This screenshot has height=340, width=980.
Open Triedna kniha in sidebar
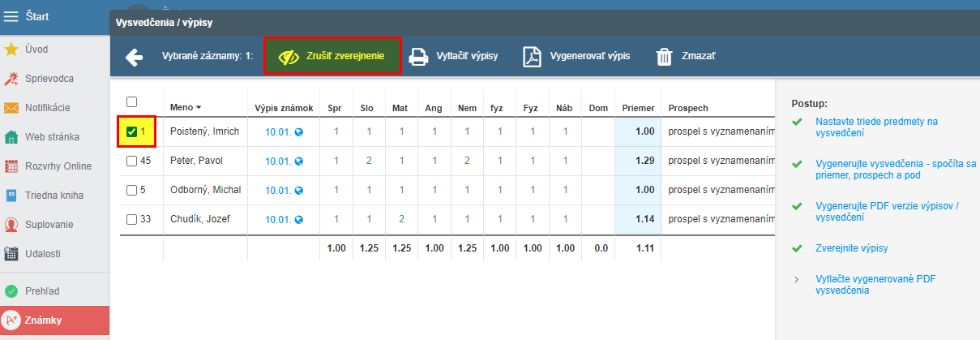tap(53, 195)
